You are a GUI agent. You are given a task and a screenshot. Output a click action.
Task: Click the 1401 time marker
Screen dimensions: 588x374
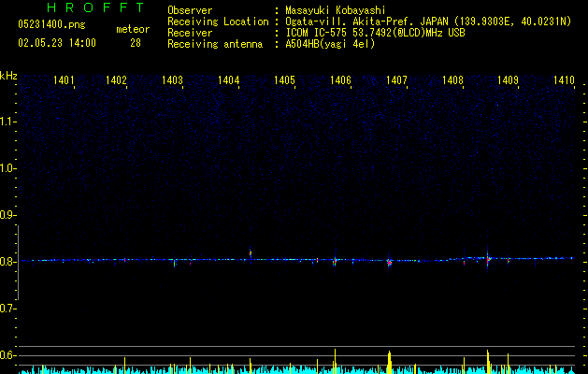point(64,80)
